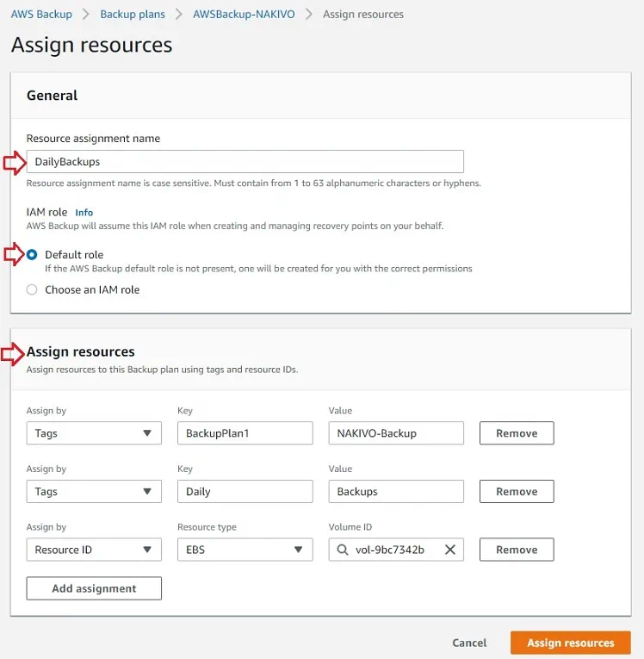
Task: Click the Resource assignment name field
Action: (x=245, y=162)
